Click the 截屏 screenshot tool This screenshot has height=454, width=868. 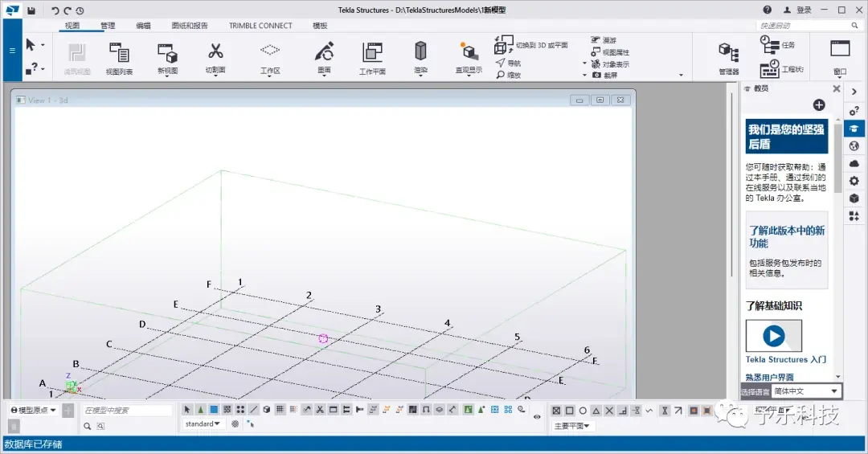pyautogui.click(x=604, y=75)
